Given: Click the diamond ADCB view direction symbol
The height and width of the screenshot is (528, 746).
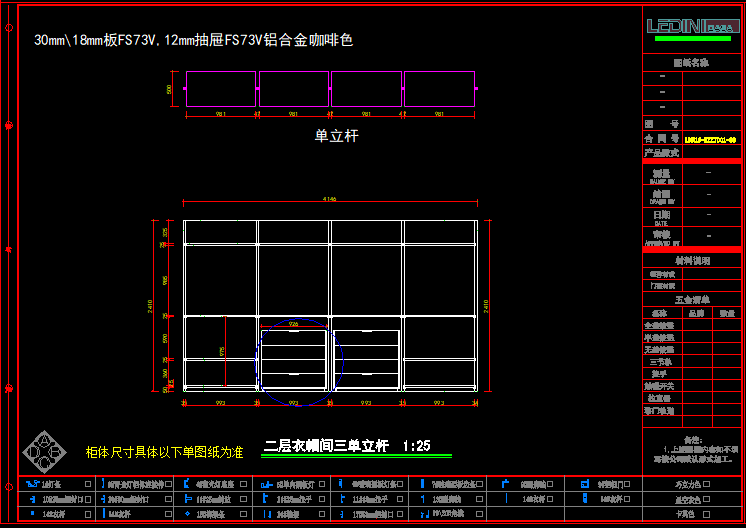Looking at the screenshot, I should coord(43,451).
